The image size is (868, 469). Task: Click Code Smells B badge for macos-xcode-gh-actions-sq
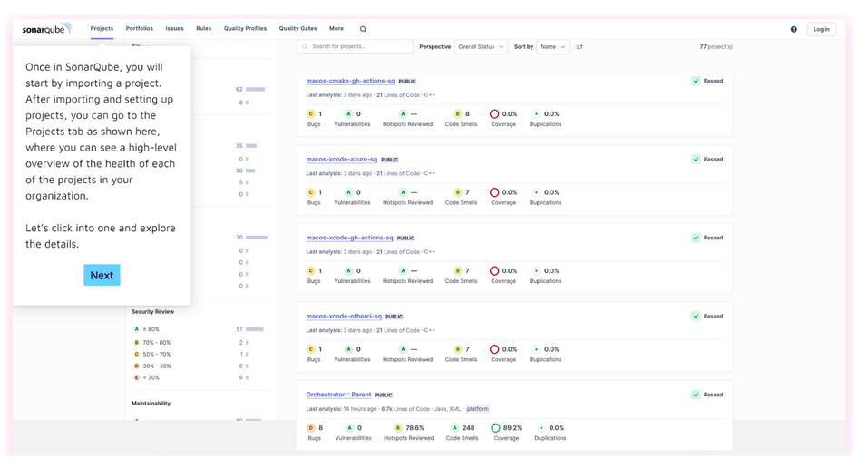457,271
